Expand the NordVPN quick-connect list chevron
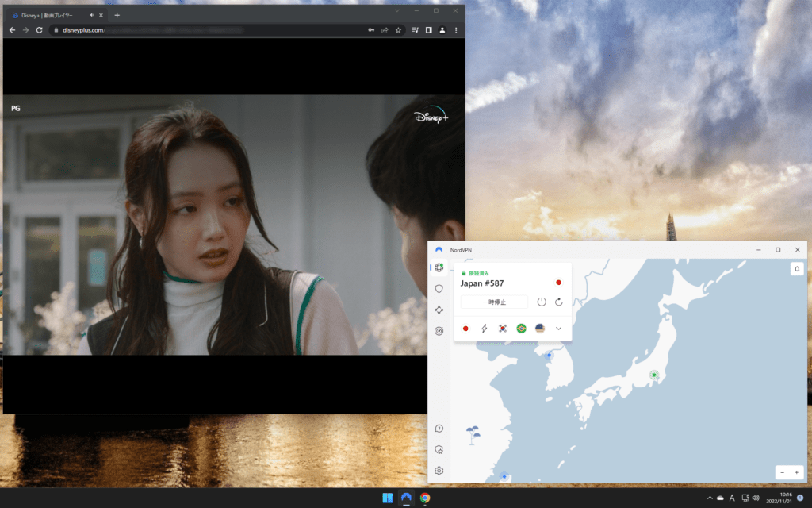This screenshot has height=508, width=812. [x=559, y=329]
